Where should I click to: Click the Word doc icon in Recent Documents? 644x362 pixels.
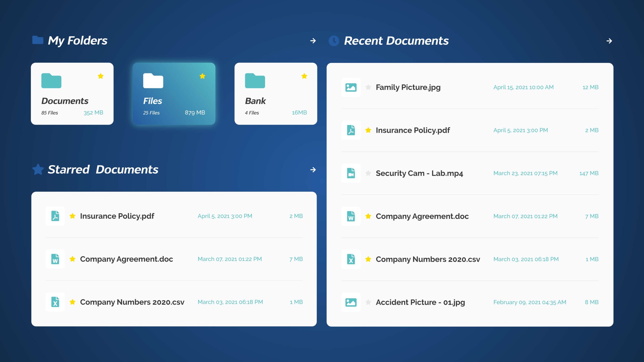click(x=351, y=216)
